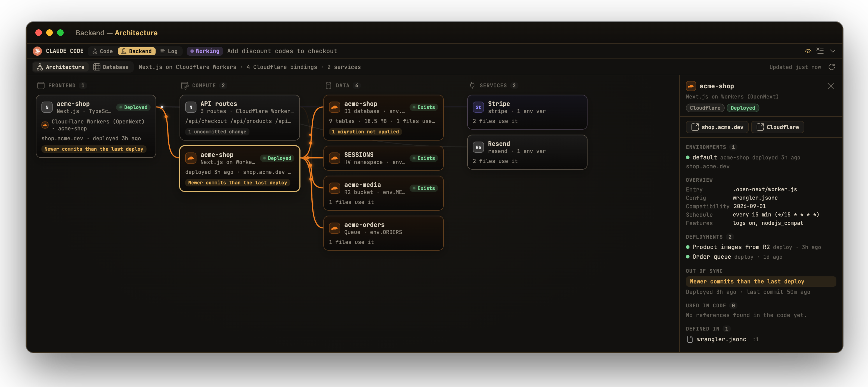The height and width of the screenshot is (387, 868).
Task: Click the 1 migration not applied label
Action: pos(365,132)
